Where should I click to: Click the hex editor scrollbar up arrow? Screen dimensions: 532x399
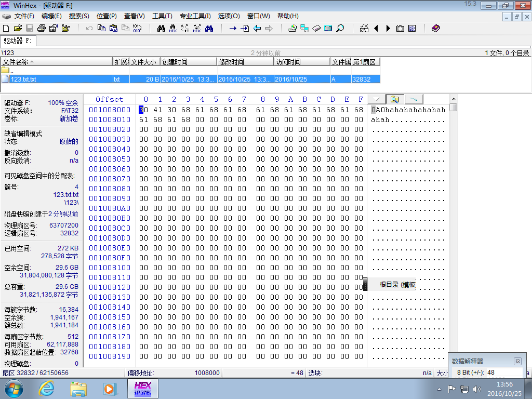click(x=453, y=99)
